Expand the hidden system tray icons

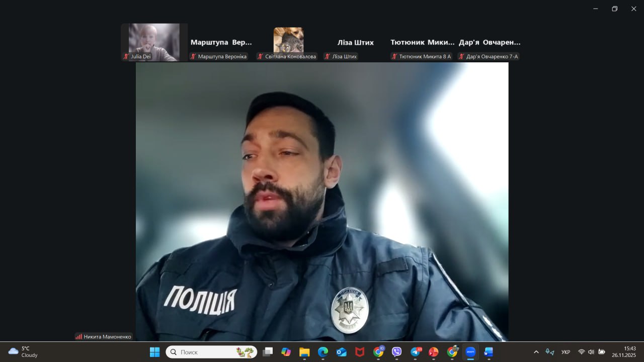[536, 352]
